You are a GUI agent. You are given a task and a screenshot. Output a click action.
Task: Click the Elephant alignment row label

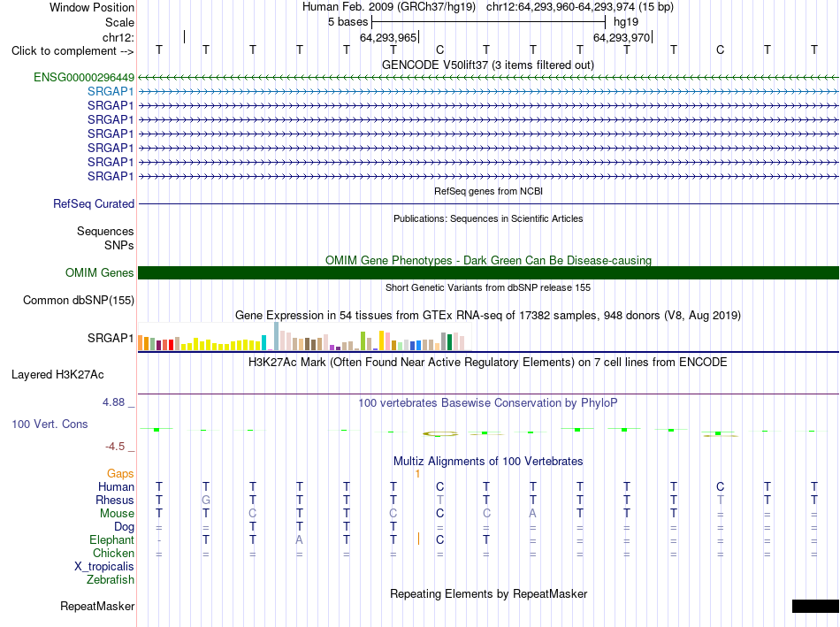point(112,539)
